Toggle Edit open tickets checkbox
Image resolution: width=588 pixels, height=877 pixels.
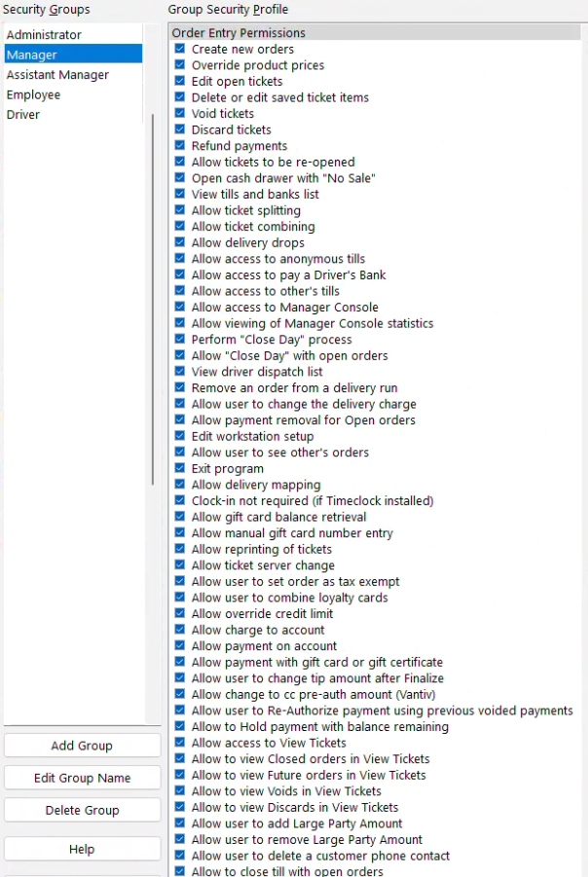click(179, 81)
